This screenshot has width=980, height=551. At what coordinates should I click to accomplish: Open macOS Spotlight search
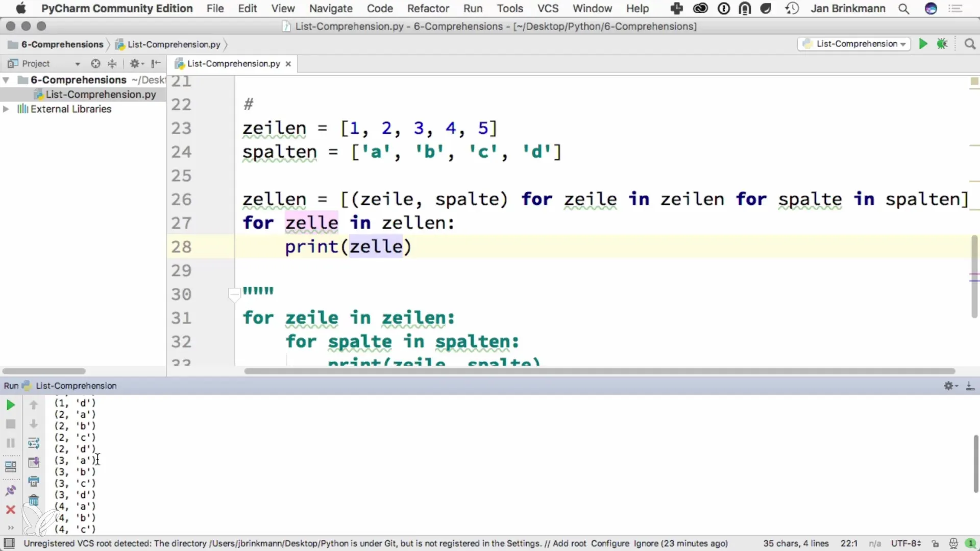point(903,8)
